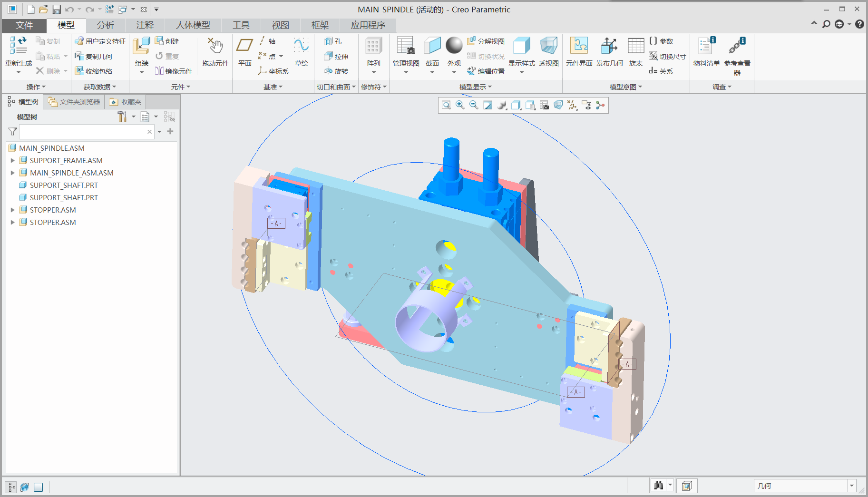Select the Assemble (组装) component icon
The width and height of the screenshot is (868, 497).
(141, 46)
